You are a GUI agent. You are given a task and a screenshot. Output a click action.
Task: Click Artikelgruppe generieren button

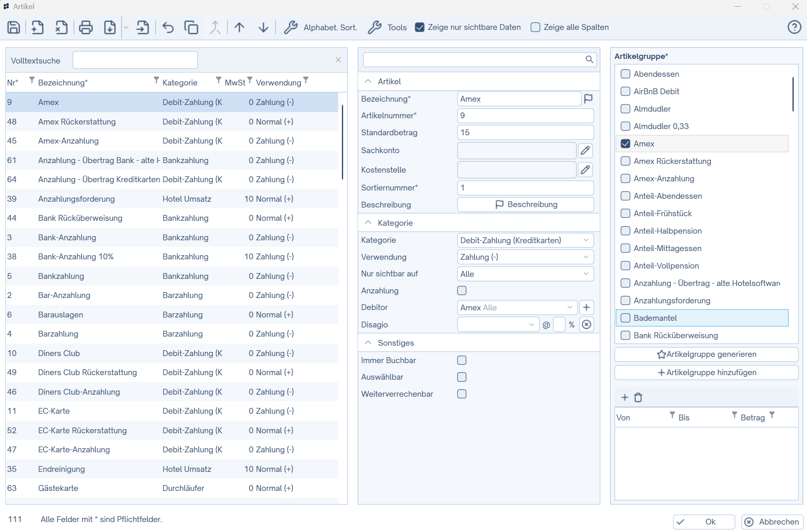(706, 354)
